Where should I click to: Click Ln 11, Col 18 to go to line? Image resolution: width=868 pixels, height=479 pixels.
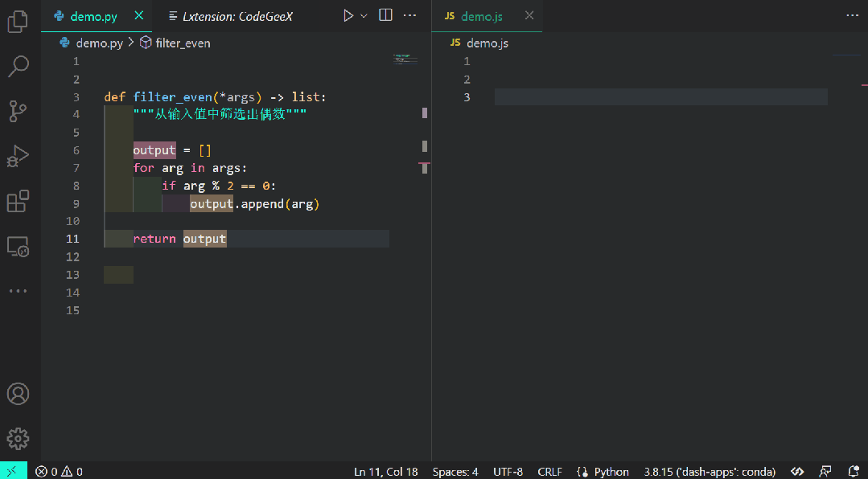386,471
